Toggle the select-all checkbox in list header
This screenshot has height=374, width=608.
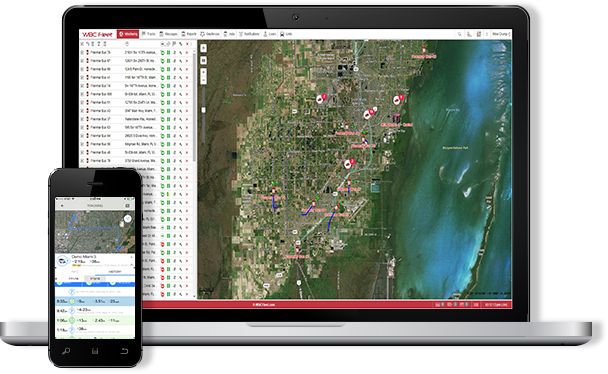pos(82,44)
